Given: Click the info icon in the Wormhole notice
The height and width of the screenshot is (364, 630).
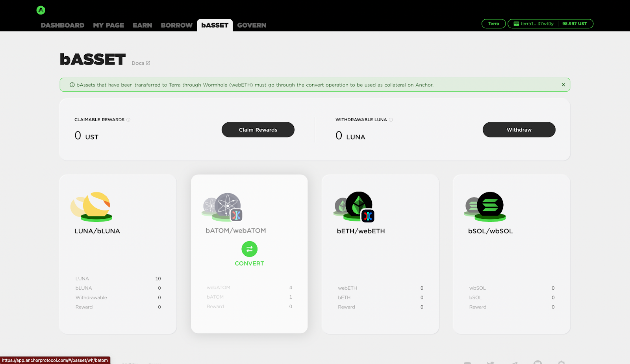Looking at the screenshot, I should tap(72, 85).
